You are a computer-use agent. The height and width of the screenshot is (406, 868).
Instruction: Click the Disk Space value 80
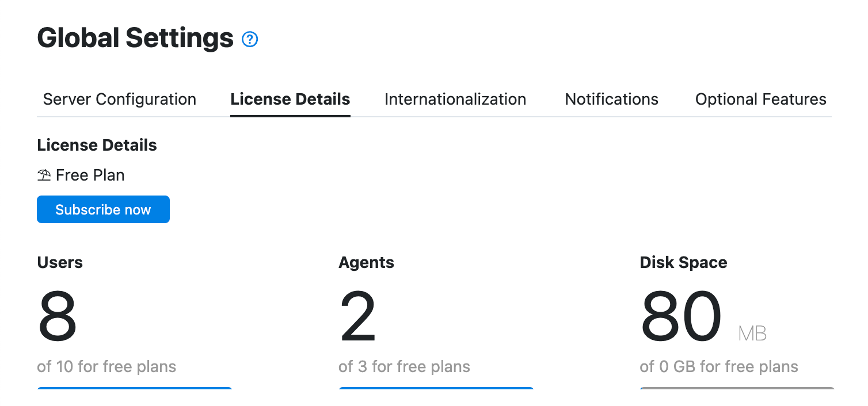click(x=681, y=317)
